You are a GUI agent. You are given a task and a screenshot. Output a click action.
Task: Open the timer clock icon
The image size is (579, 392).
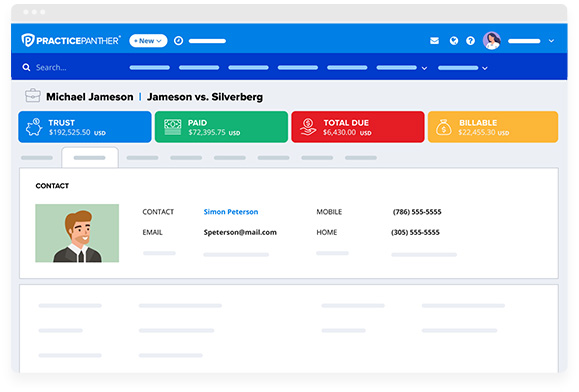coord(178,41)
